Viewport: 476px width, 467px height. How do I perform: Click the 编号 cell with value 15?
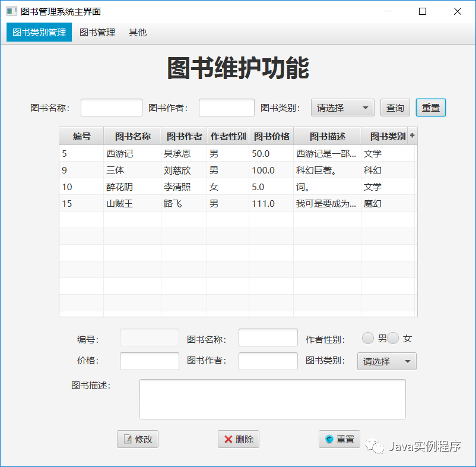pyautogui.click(x=81, y=203)
